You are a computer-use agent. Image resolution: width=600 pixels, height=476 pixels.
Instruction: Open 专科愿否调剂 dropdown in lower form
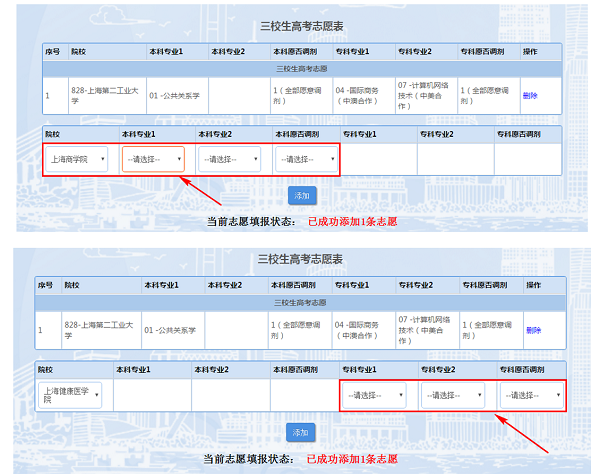(532, 395)
